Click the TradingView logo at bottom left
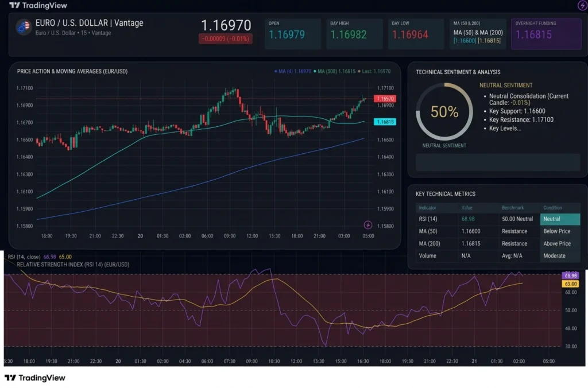This screenshot has height=388, width=588. 35,378
